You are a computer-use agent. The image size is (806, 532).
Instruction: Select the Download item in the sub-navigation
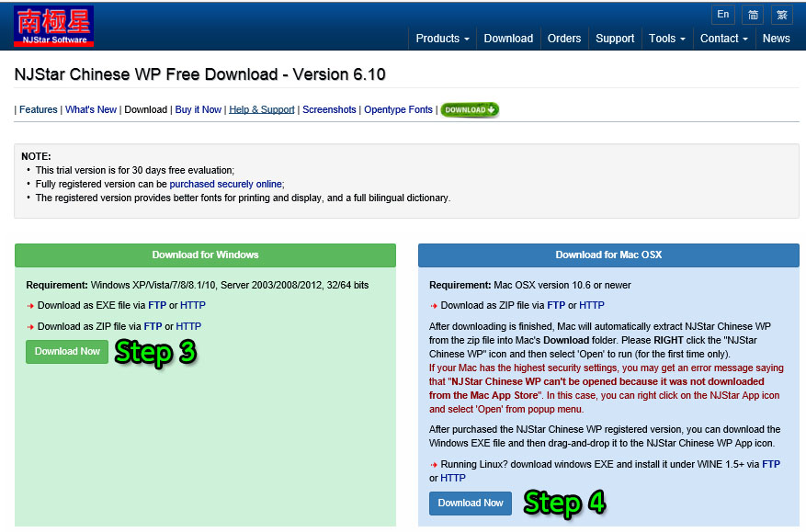coord(145,109)
